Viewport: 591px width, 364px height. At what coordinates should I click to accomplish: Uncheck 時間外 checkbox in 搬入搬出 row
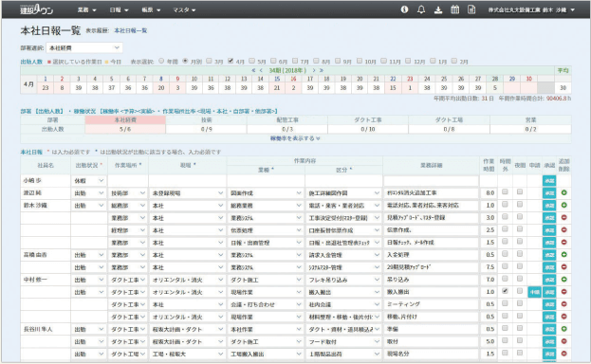[505, 291]
